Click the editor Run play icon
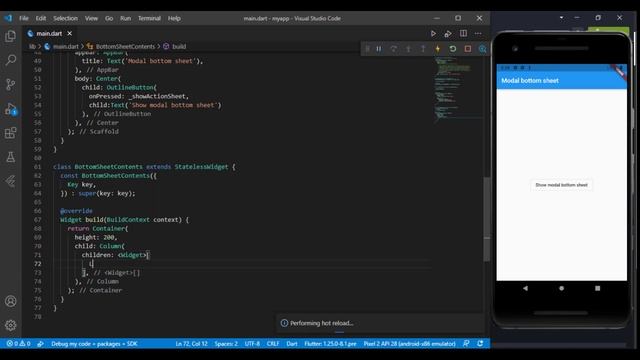The height and width of the screenshot is (360, 640). click(433, 33)
